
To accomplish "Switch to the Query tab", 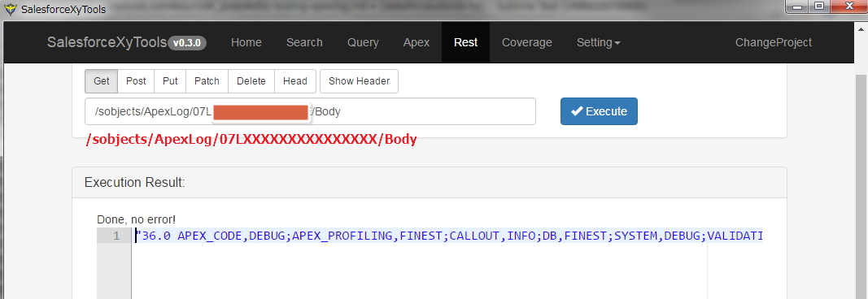I will (x=363, y=42).
